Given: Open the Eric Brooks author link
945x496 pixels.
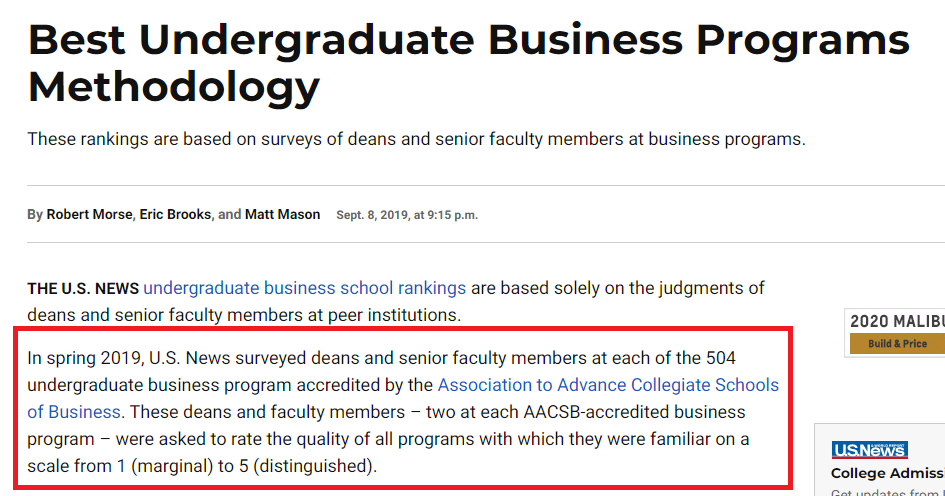Looking at the screenshot, I should pyautogui.click(x=175, y=215).
